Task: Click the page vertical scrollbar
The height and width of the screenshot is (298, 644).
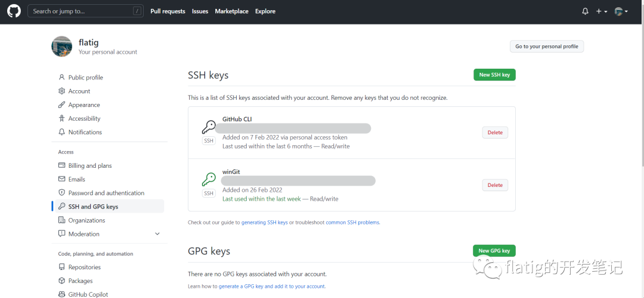Action: [x=641, y=119]
